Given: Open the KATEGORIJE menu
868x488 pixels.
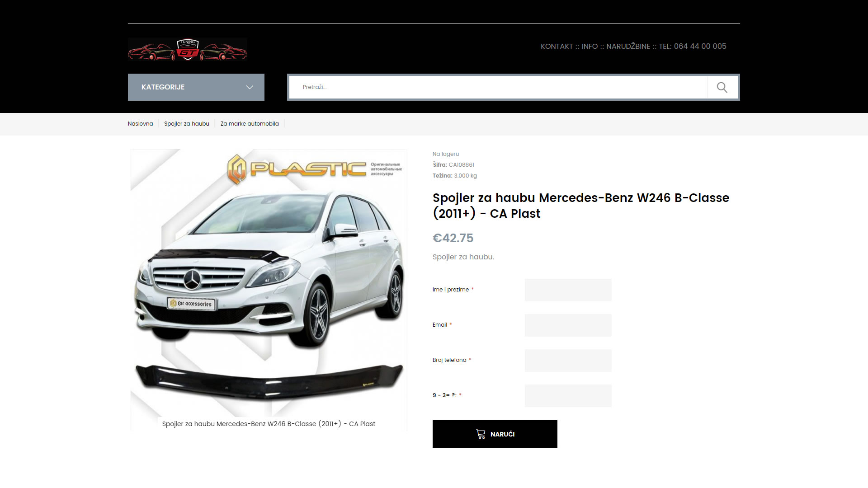Looking at the screenshot, I should [x=196, y=87].
